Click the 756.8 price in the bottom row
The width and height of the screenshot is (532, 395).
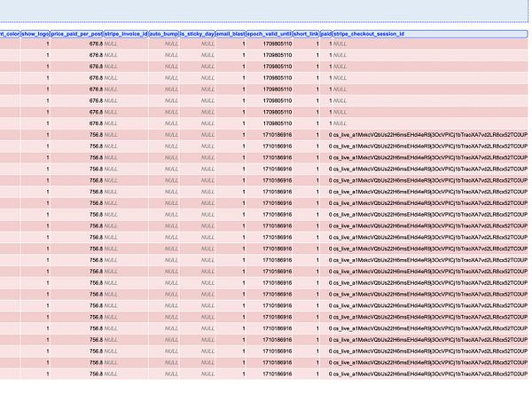96,374
